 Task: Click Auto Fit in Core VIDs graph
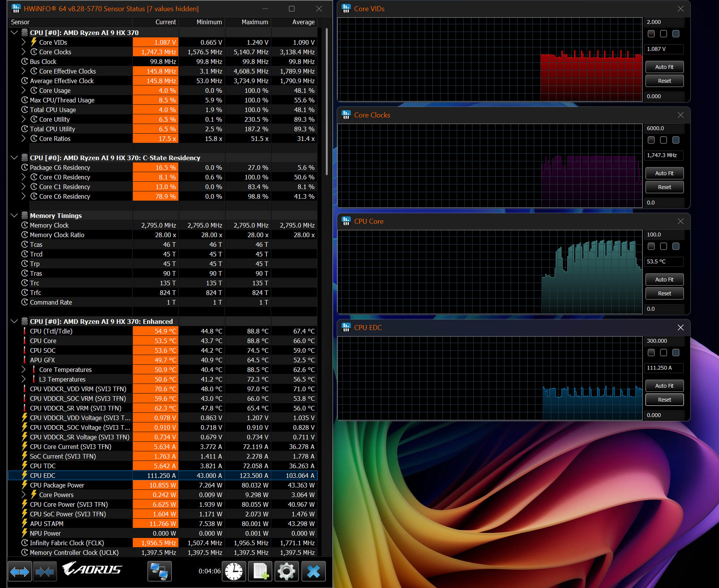click(664, 67)
